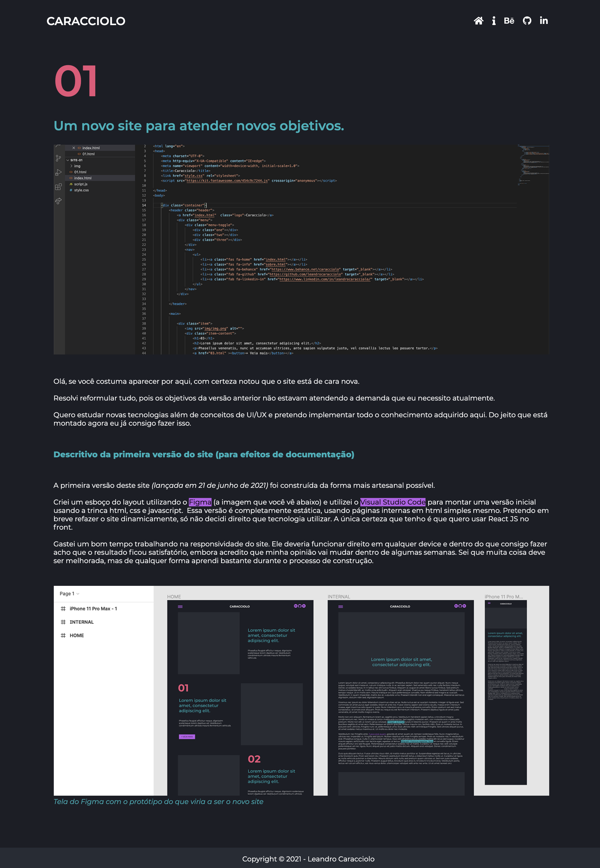Viewport: 600px width, 868px height.
Task: Open the Behance profile icon
Action: [509, 21]
